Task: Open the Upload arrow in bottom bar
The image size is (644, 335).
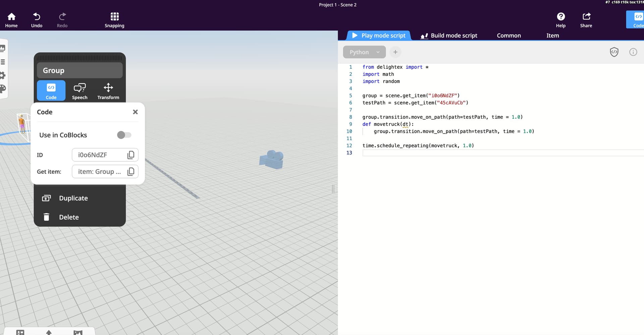Action: [49, 332]
